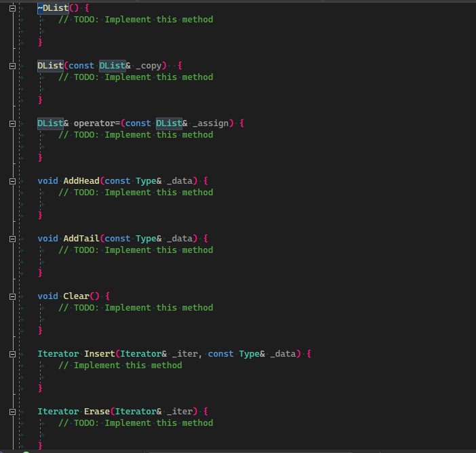Click the _iter parameter in Erase signature
Image resolution: width=476 pixels, height=453 pixels.
(x=180, y=412)
